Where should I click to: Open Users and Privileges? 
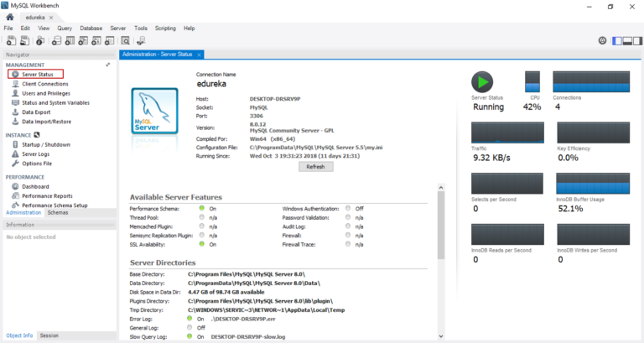click(46, 93)
